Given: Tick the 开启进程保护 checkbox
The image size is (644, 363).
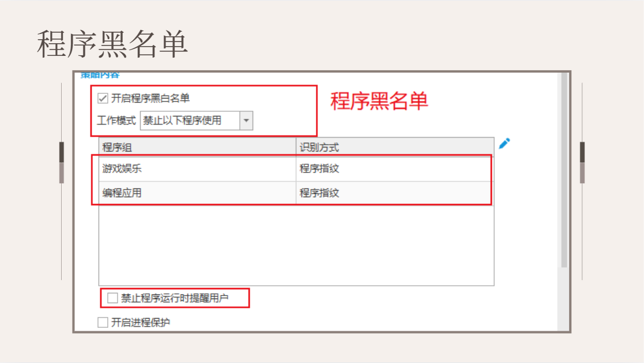Looking at the screenshot, I should 103,322.
